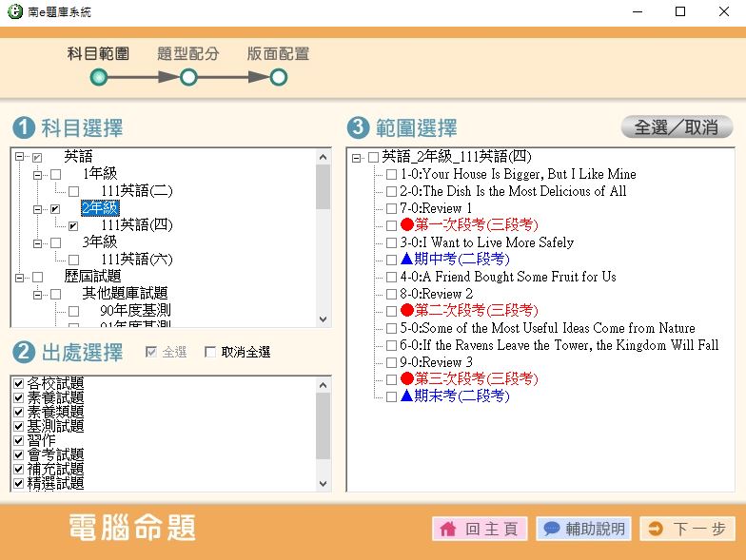
Task: Collapse the 3年級 tree node
Action: tap(38, 243)
